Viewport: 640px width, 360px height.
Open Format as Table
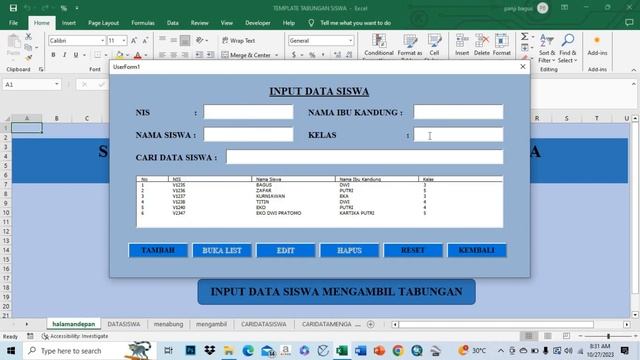pos(410,46)
